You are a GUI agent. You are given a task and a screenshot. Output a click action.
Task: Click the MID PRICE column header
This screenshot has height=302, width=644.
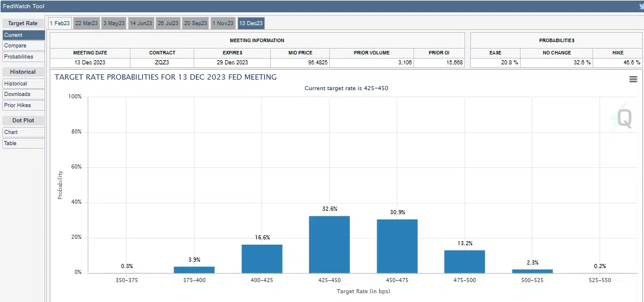pyautogui.click(x=300, y=53)
